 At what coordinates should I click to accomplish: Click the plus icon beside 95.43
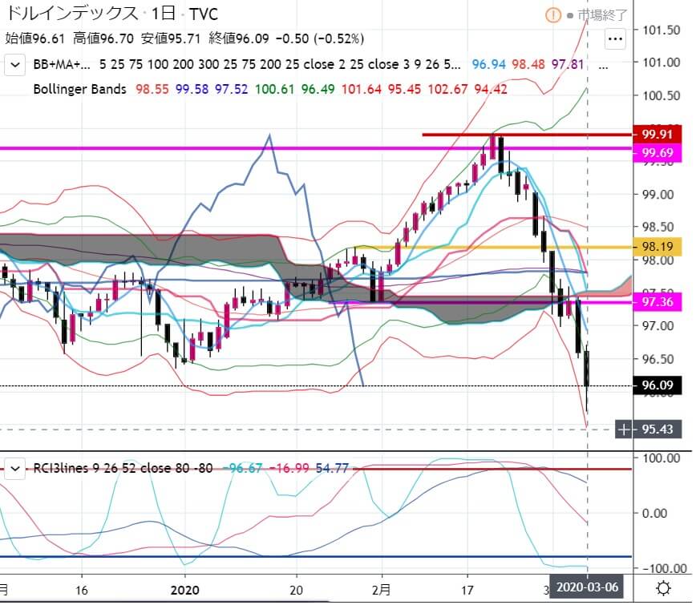pyautogui.click(x=624, y=430)
